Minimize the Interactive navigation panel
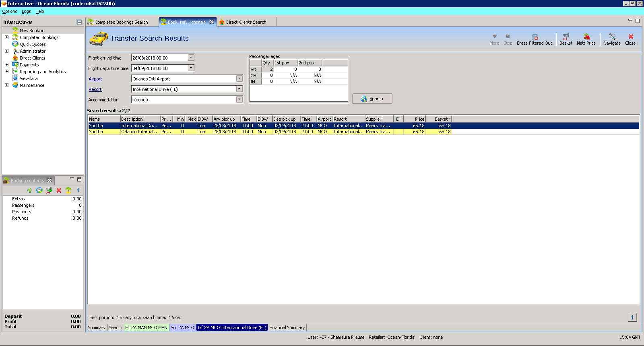The height and width of the screenshot is (346, 644). click(79, 22)
